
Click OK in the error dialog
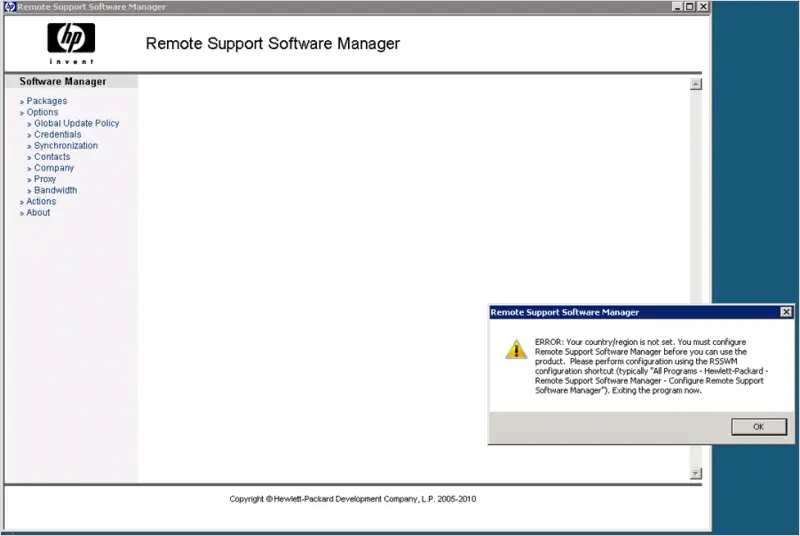pyautogui.click(x=759, y=427)
